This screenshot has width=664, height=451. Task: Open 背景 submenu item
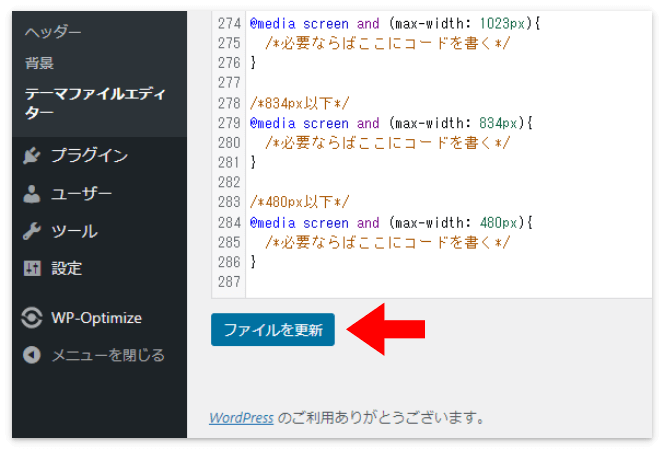39,63
